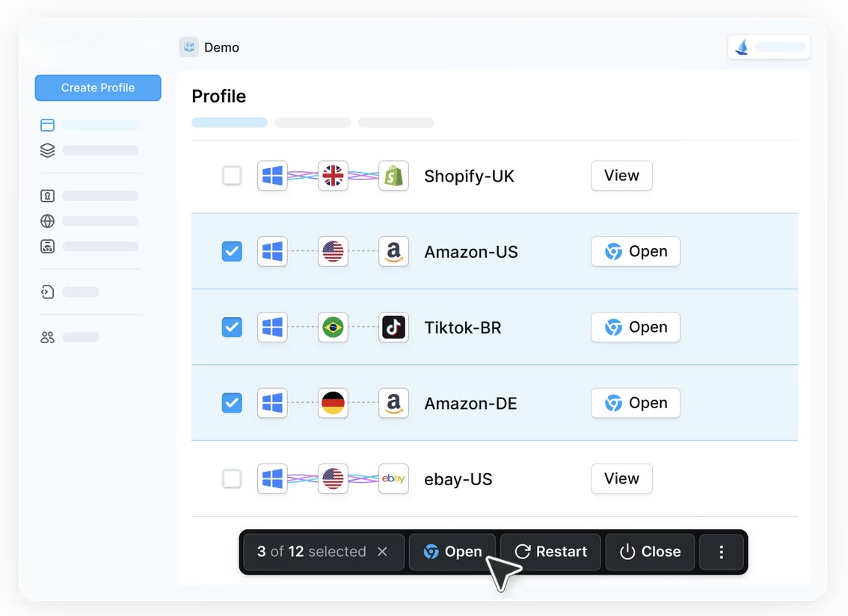Open the account menu at top right
The height and width of the screenshot is (616, 848).
pyautogui.click(x=769, y=47)
